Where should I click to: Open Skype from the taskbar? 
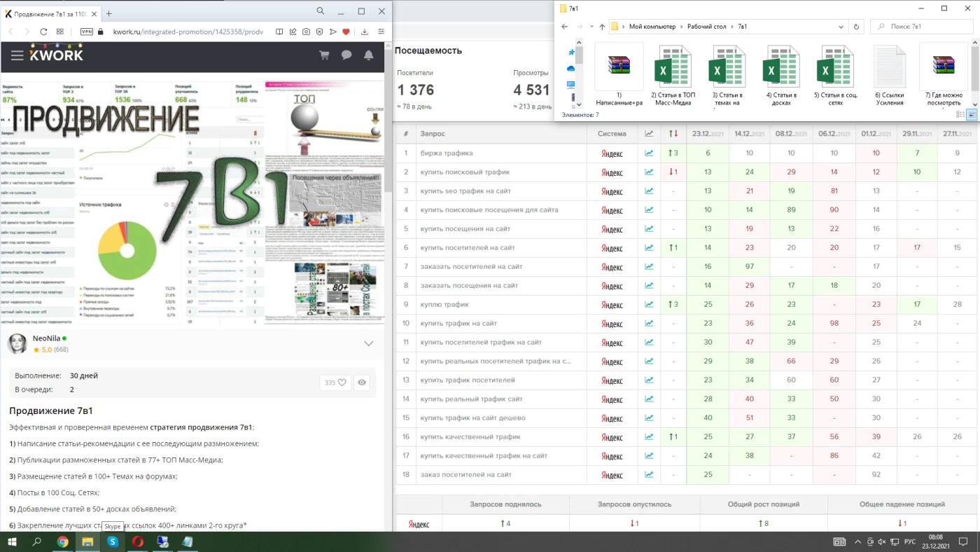pyautogui.click(x=112, y=541)
